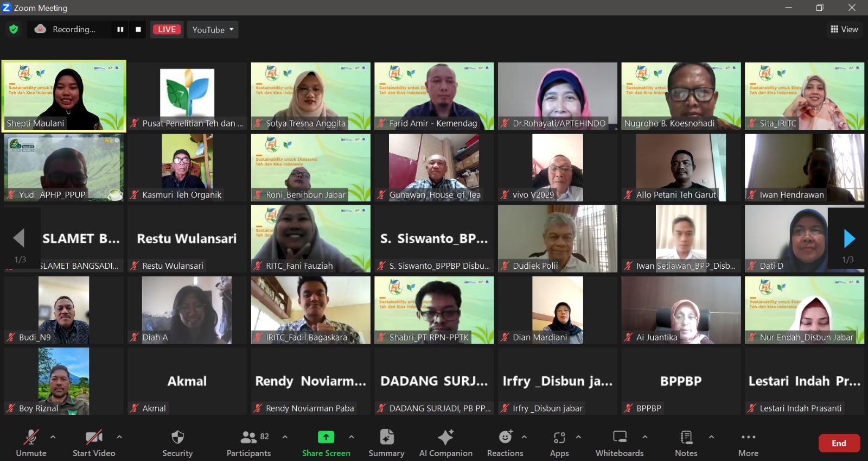
Task: Click the encryption shield info icon
Action: pyautogui.click(x=14, y=29)
